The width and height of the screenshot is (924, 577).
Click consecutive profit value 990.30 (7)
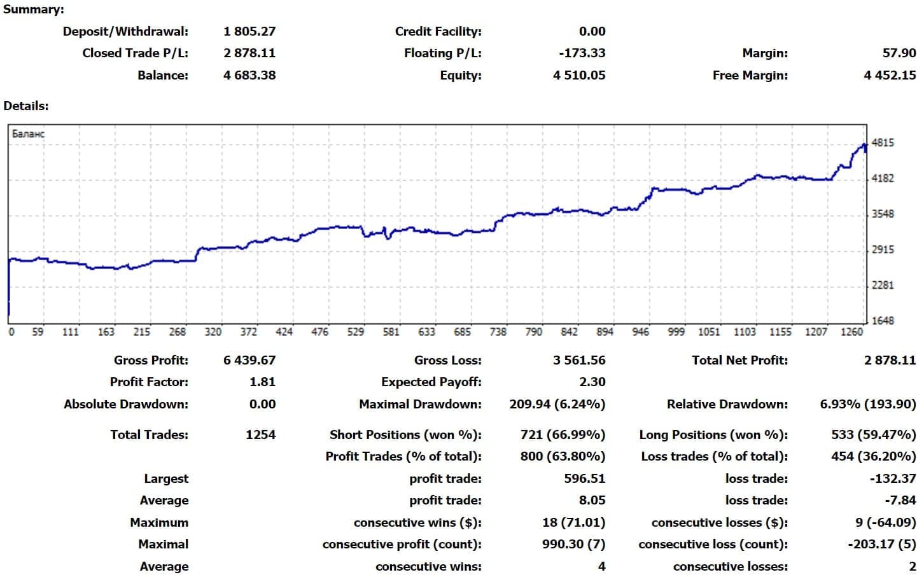[574, 544]
